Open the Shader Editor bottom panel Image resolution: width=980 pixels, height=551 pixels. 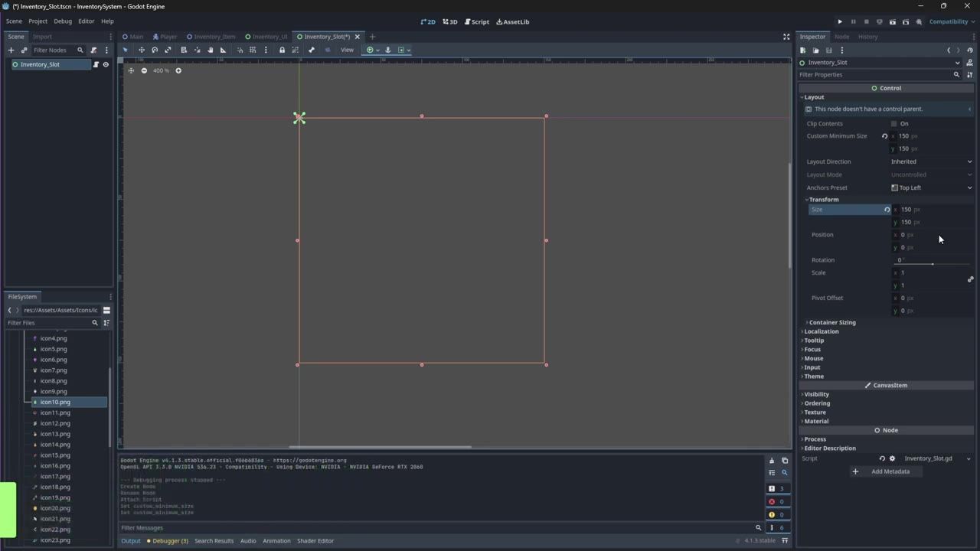pos(315,541)
